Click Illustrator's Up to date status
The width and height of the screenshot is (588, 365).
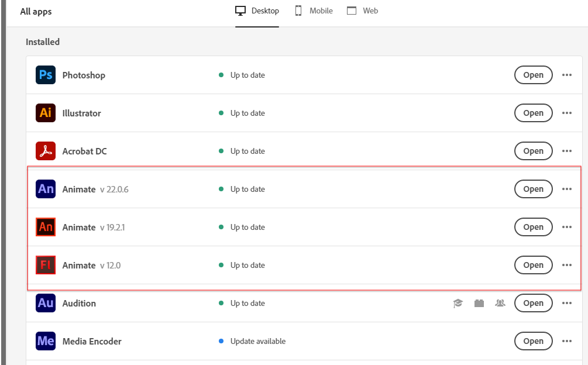click(x=247, y=113)
